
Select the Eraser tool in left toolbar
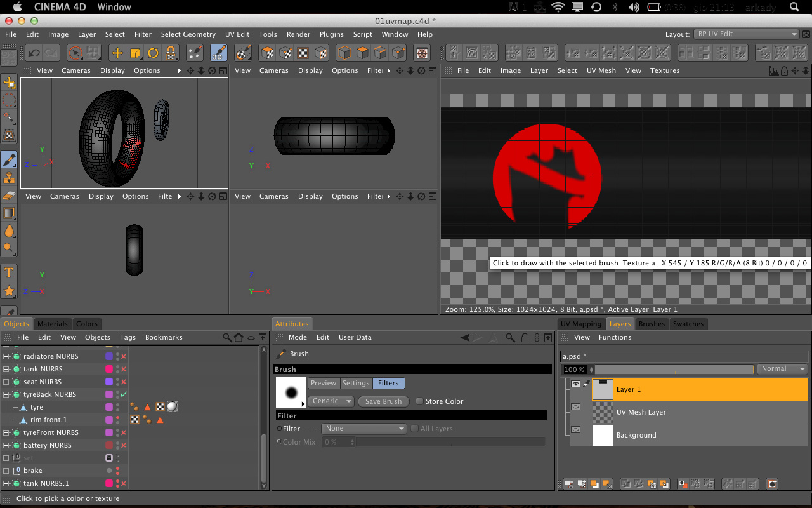(9, 196)
